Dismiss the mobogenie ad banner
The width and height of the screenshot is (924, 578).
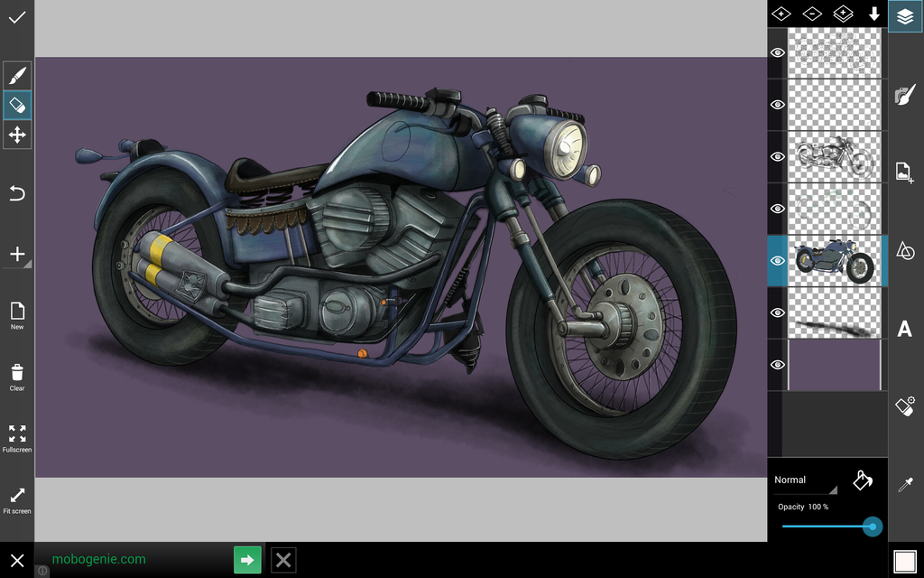point(283,560)
